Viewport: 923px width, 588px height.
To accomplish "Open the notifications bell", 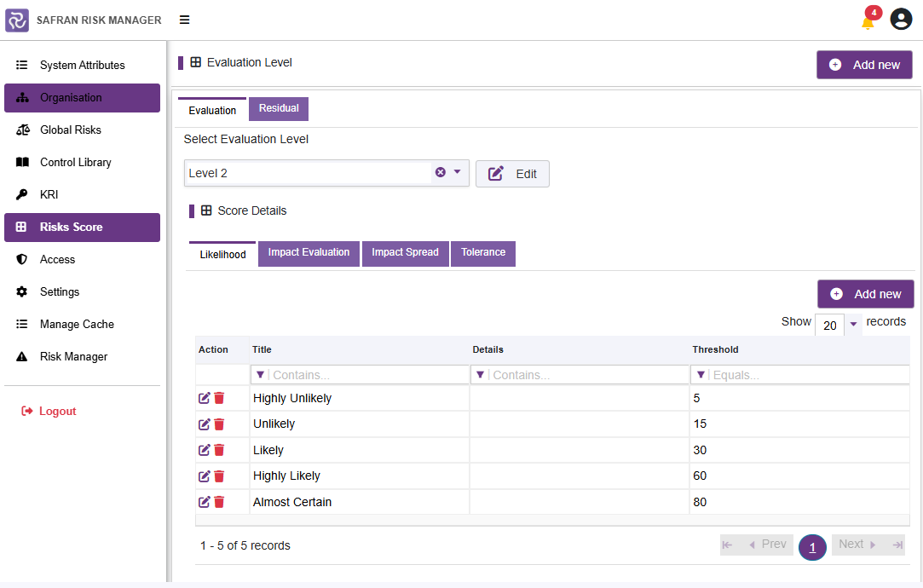I will point(868,23).
